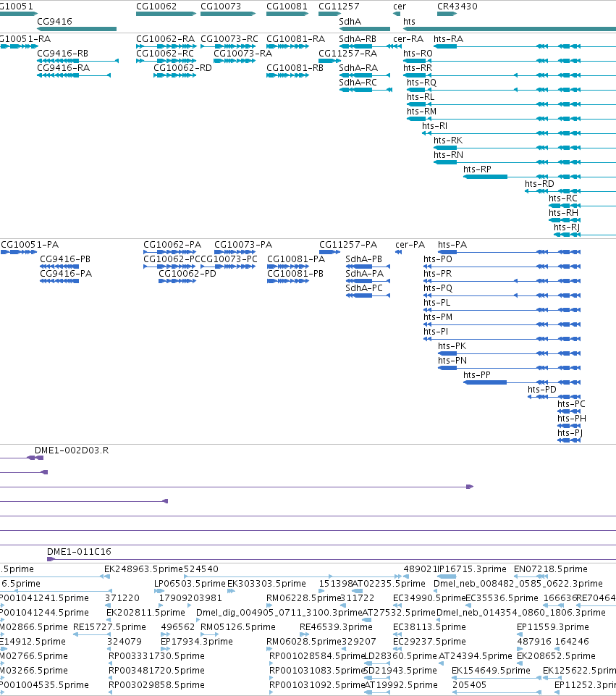Select cDNA EN07218.5prime
Image resolution: width=616 pixels, height=696 pixels.
[x=551, y=569]
